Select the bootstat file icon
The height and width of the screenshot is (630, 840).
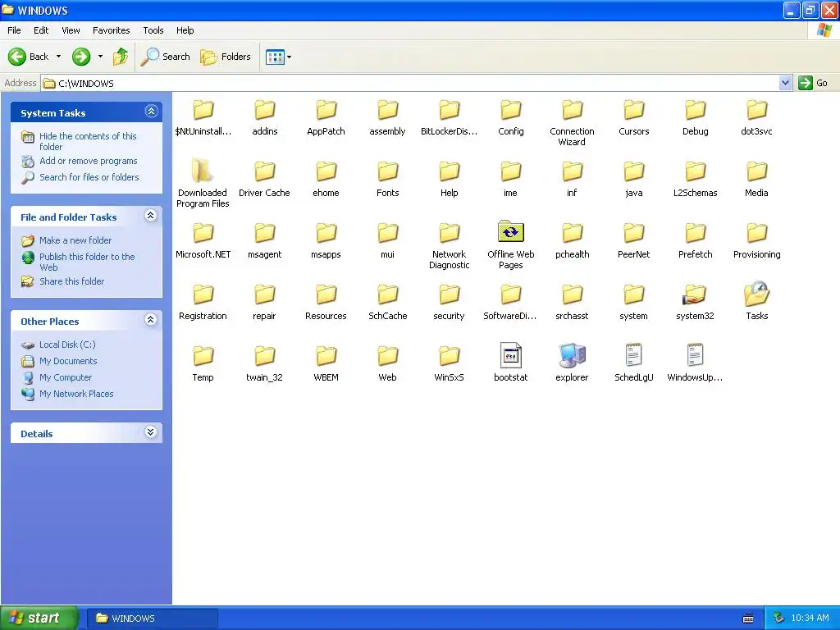[x=510, y=355]
